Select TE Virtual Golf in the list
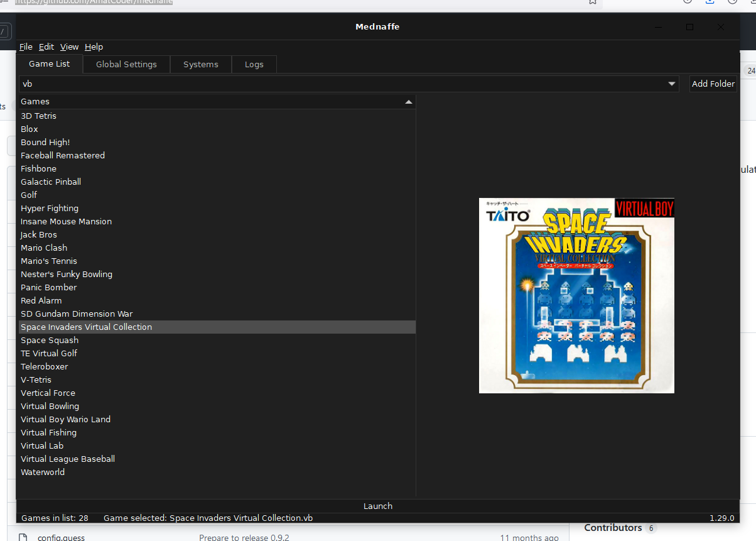 pyautogui.click(x=217, y=353)
